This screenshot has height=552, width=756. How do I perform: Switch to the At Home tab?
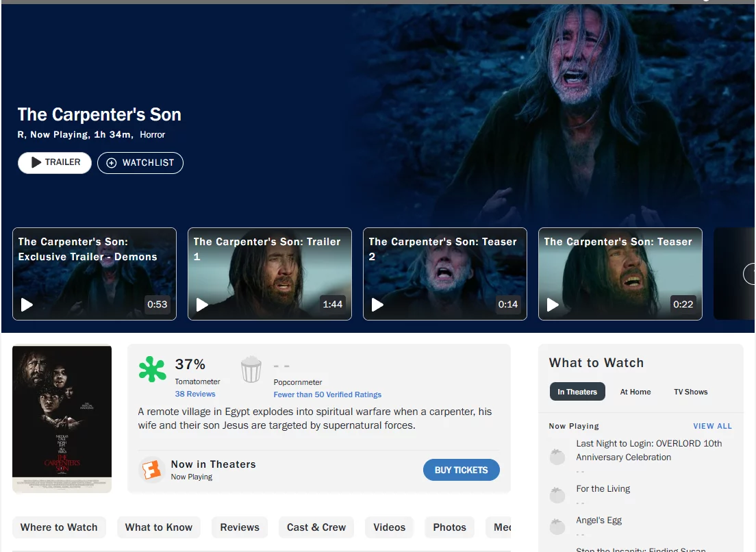(635, 392)
